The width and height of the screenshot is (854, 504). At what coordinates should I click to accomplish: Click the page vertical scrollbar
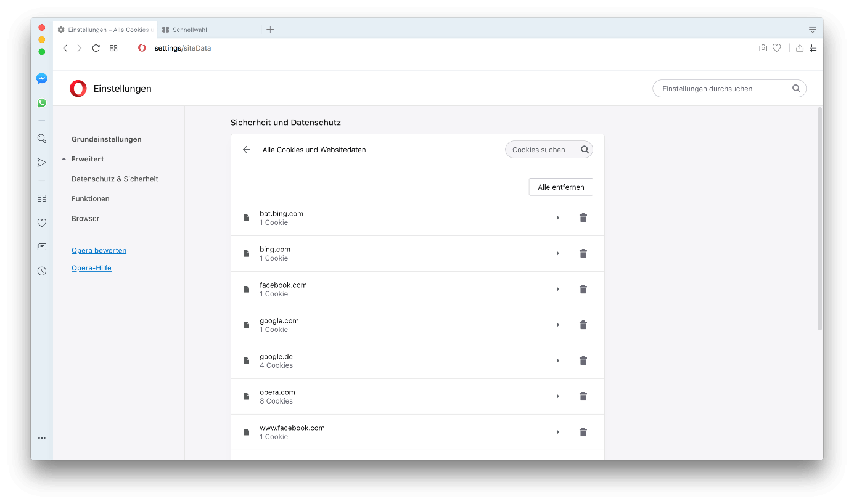point(819,219)
